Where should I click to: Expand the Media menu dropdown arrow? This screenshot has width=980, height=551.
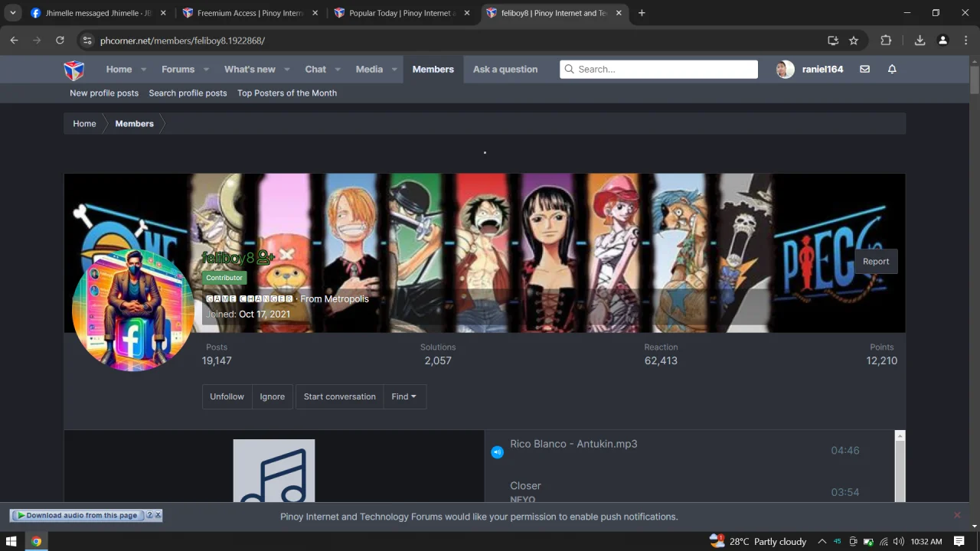click(x=394, y=70)
